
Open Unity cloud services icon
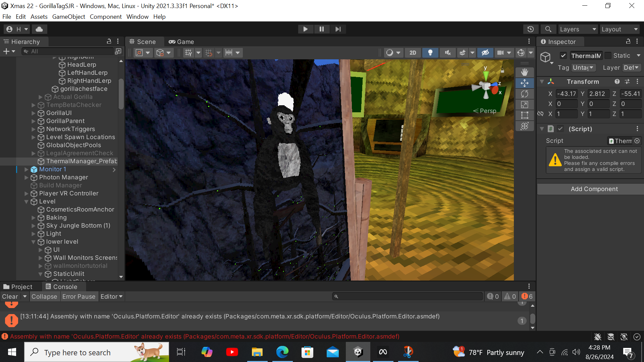39,29
